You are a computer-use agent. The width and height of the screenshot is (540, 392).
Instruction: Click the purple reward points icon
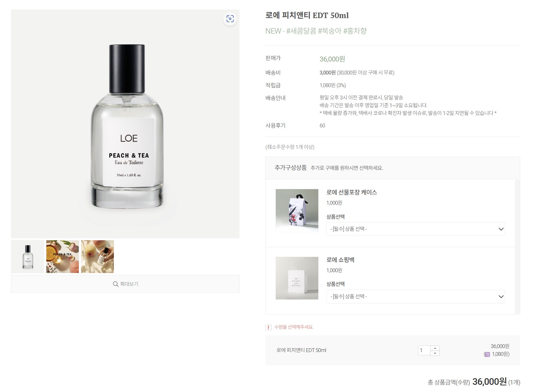click(487, 354)
